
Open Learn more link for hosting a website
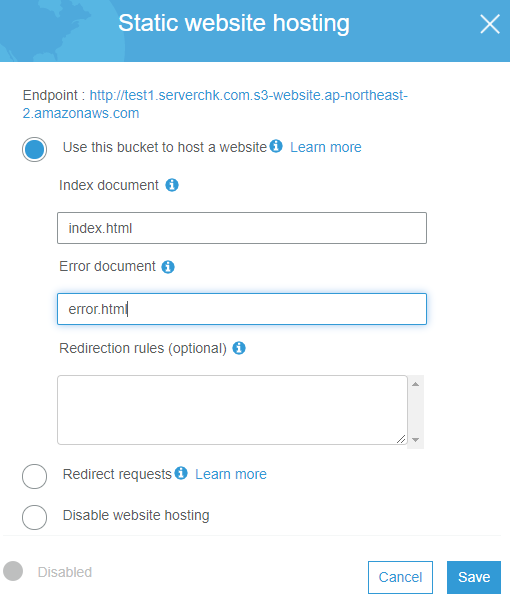(x=326, y=147)
